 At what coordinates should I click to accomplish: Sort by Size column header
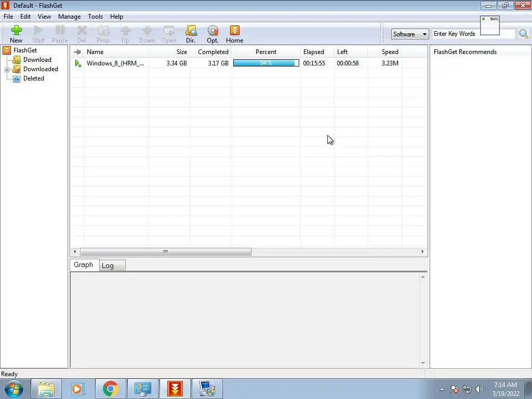[169, 52]
